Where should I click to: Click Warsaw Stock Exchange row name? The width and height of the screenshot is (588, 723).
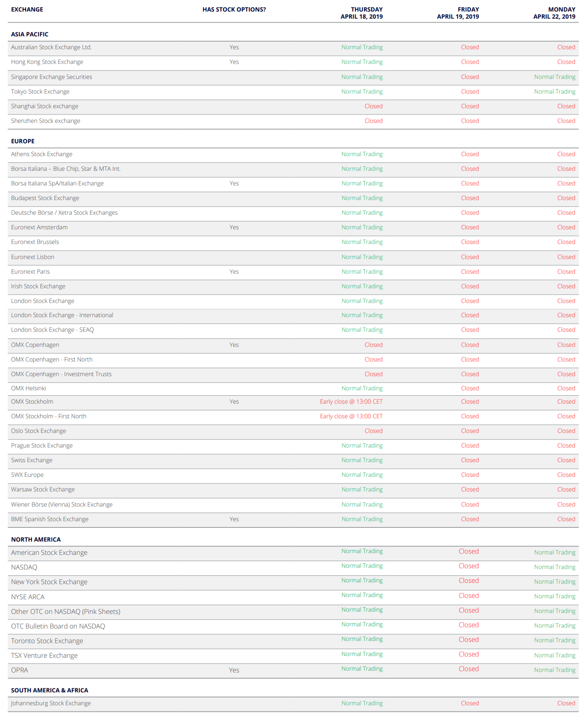pos(43,489)
